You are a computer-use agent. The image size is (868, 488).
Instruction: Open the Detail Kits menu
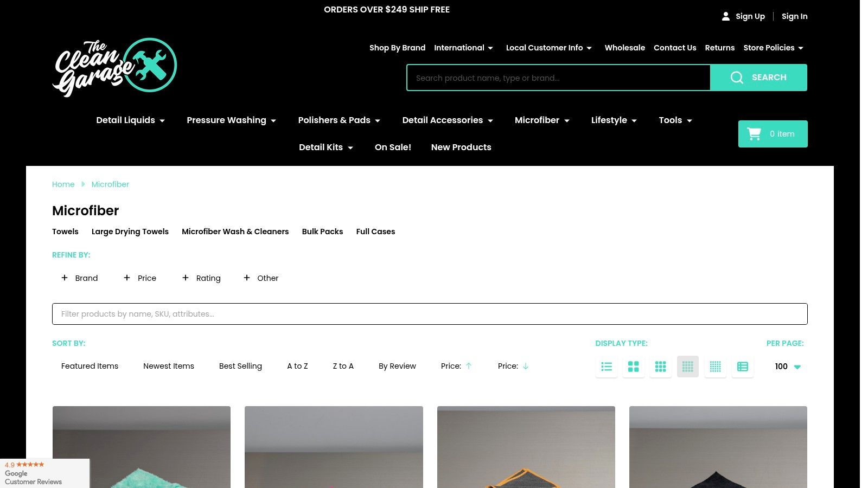[326, 147]
